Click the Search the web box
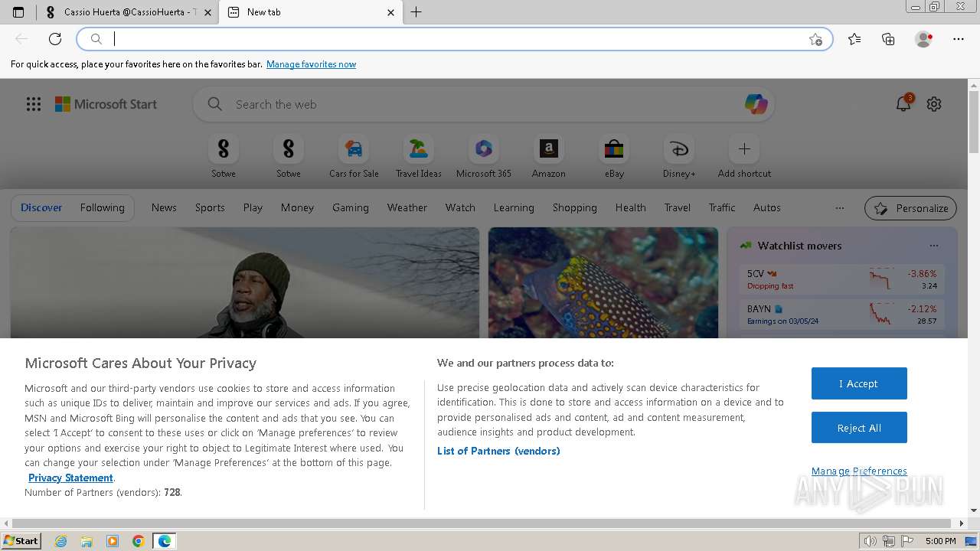This screenshot has width=980, height=551. point(482,104)
